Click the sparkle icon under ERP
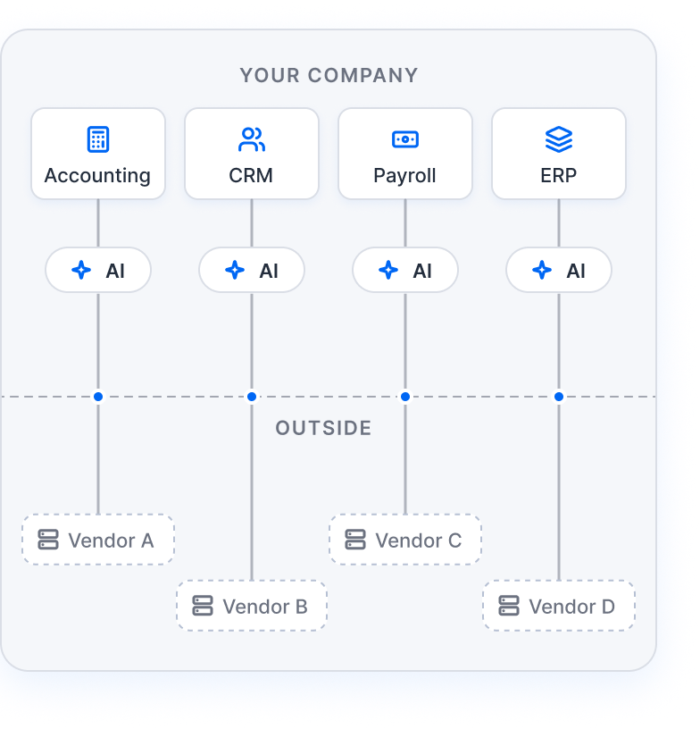 pos(542,270)
